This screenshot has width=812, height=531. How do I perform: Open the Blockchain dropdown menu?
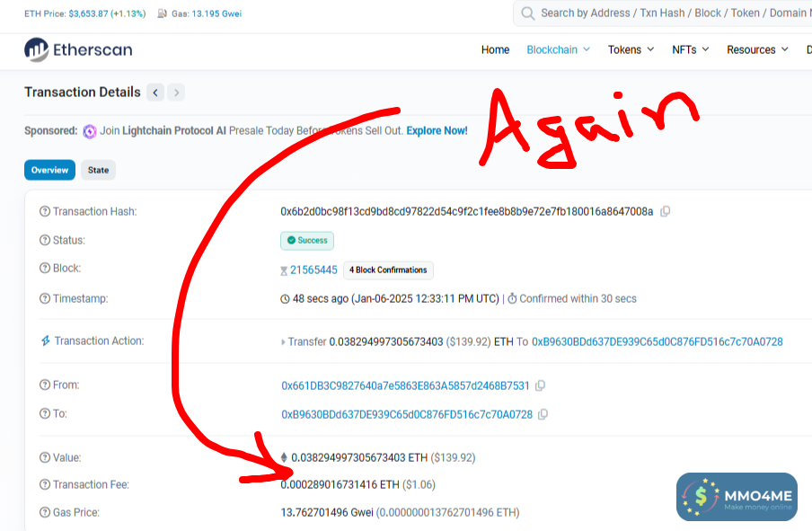tap(559, 49)
